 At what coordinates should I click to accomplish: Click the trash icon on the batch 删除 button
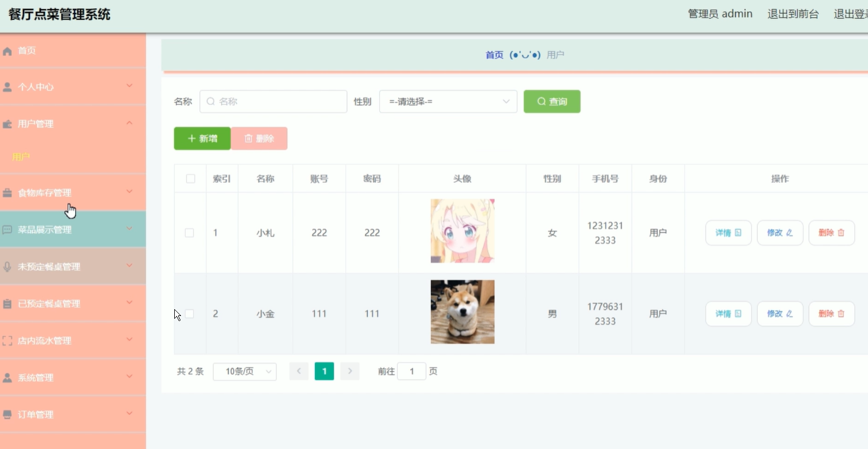248,139
